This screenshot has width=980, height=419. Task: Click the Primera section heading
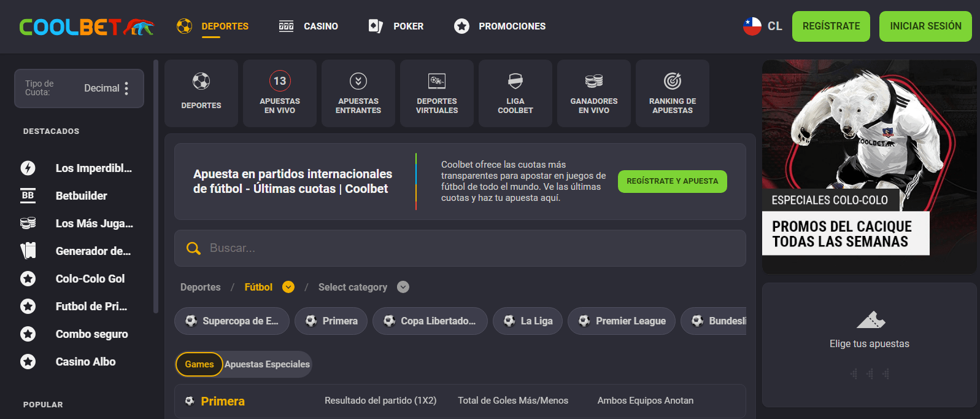pyautogui.click(x=223, y=401)
